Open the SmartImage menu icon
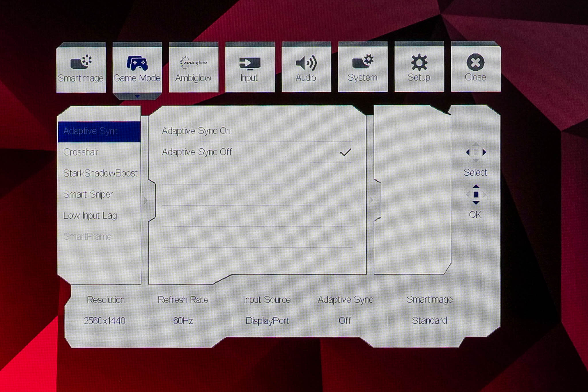This screenshot has height=392, width=588. [x=81, y=62]
